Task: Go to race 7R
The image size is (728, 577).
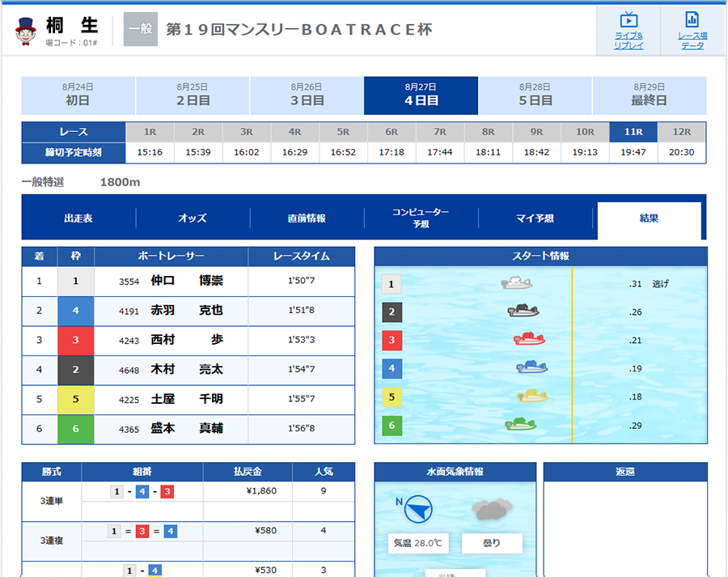Action: pyautogui.click(x=440, y=132)
